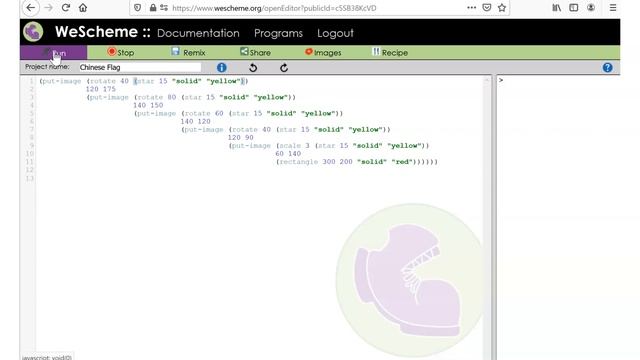Share the program
The height and width of the screenshot is (360, 640).
(256, 53)
